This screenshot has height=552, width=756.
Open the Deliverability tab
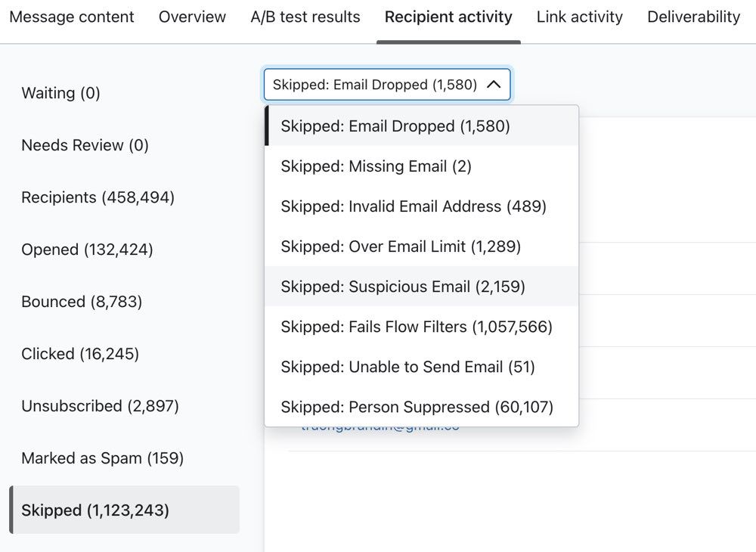point(693,17)
